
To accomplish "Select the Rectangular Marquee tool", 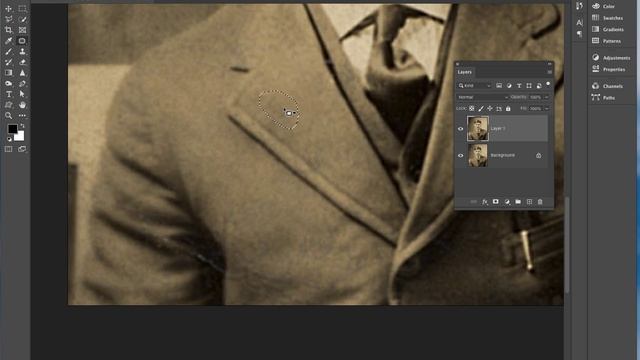I will pos(22,8).
